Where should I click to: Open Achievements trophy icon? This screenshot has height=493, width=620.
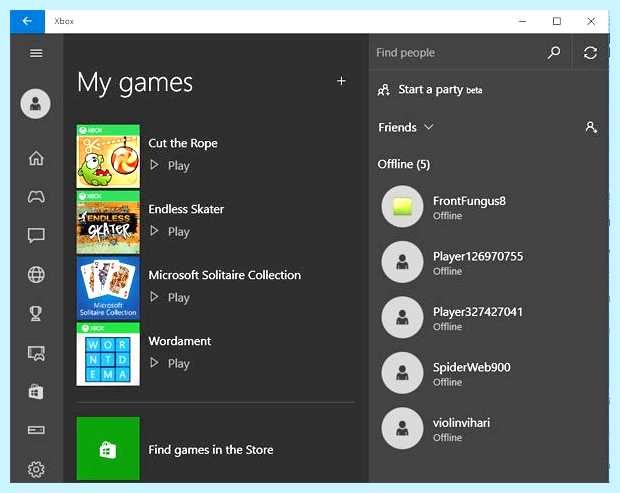(36, 313)
